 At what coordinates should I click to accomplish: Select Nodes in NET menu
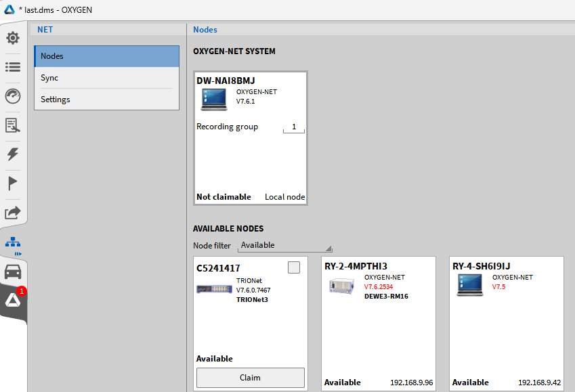[x=107, y=56]
